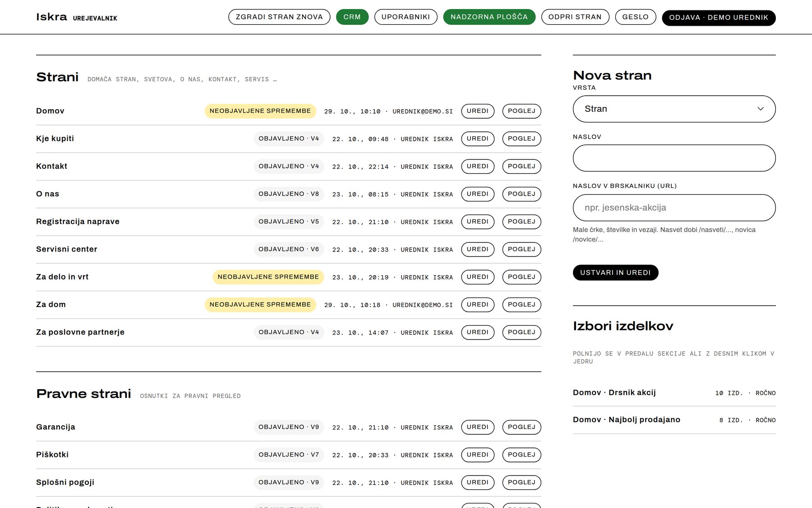Image resolution: width=812 pixels, height=508 pixels.
Task: Click the Pravne strani section heading
Action: click(x=83, y=394)
